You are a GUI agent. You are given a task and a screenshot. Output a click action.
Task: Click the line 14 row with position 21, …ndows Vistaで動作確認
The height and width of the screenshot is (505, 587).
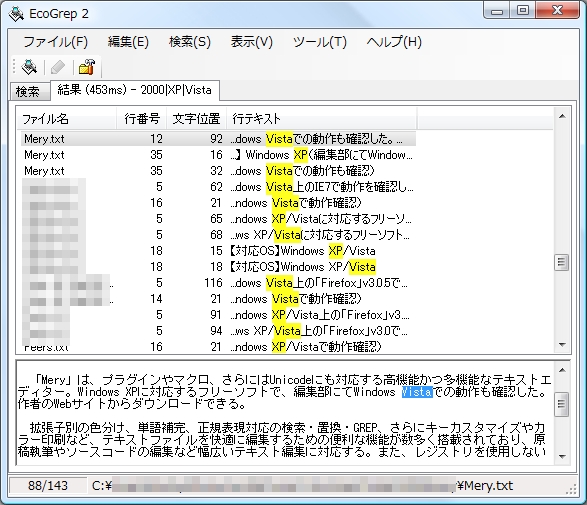tap(218, 299)
